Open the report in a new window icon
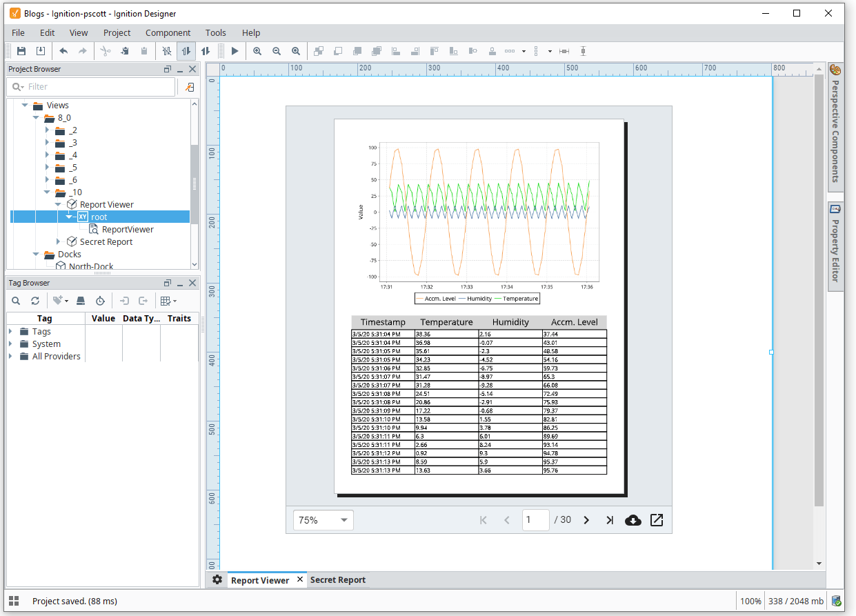The image size is (856, 616). pos(656,520)
